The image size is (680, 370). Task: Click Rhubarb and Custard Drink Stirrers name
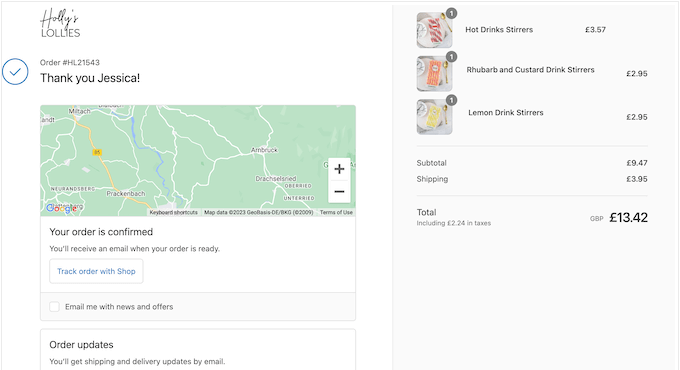click(x=530, y=70)
